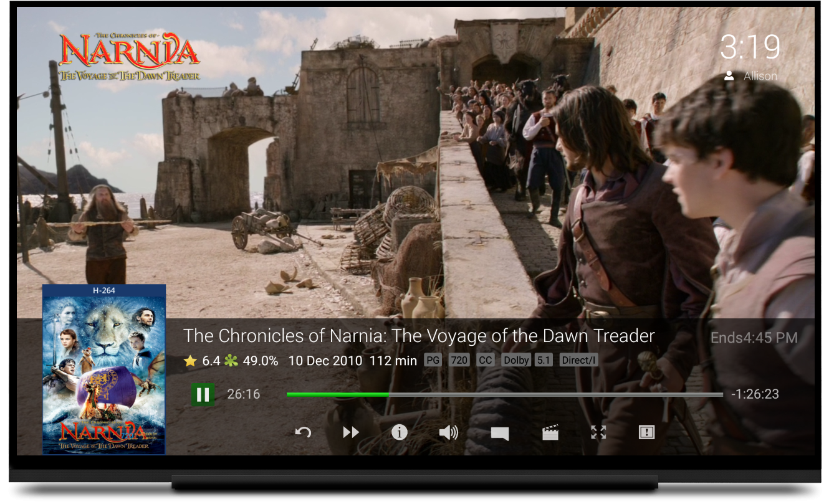Click the "6.4" star rating value
Image resolution: width=834 pixels, height=504 pixels.
[x=211, y=360]
